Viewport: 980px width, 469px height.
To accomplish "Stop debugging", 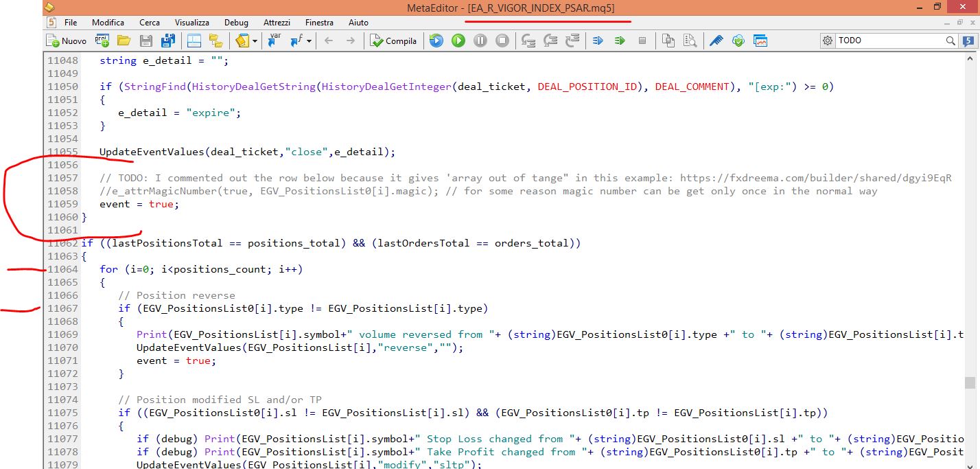I will [x=502, y=41].
